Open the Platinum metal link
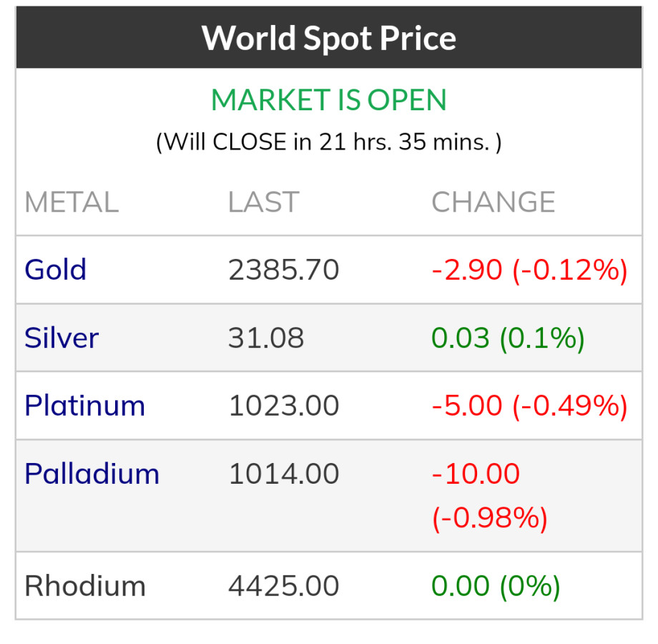This screenshot has width=658, height=644. click(x=84, y=406)
